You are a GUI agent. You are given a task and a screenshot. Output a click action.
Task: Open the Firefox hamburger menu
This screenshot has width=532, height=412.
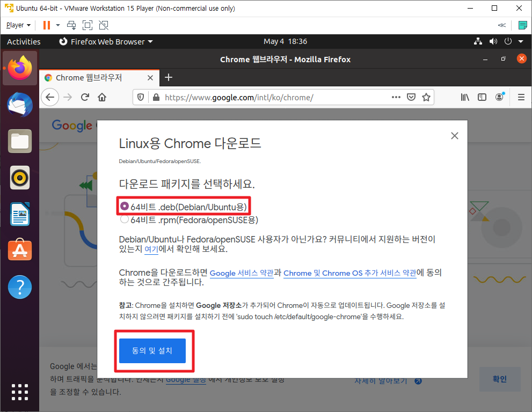(x=521, y=97)
